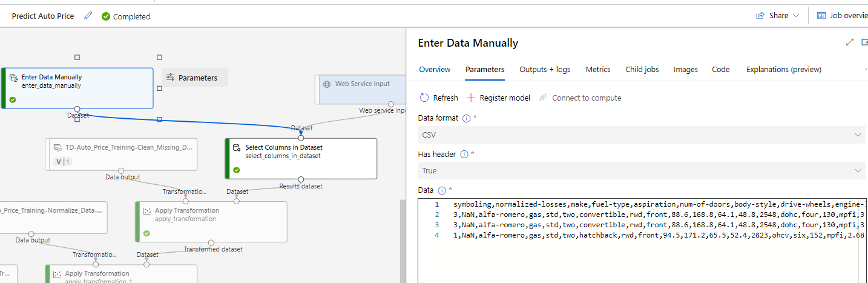Open the Metrics tab
This screenshot has width=868, height=283.
click(x=598, y=70)
